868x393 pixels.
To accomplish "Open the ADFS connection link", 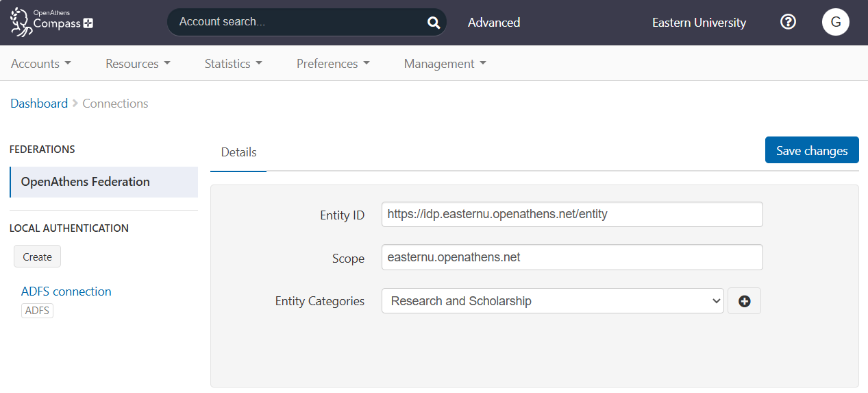I will tap(66, 291).
